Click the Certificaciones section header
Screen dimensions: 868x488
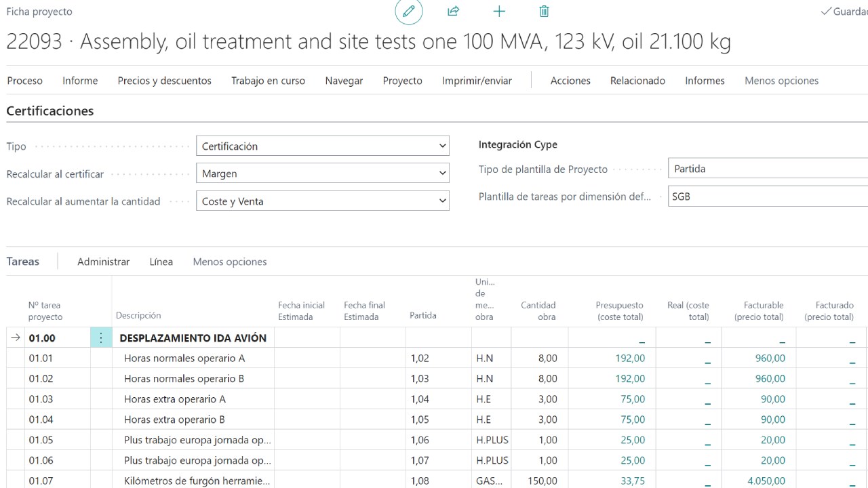(x=50, y=111)
